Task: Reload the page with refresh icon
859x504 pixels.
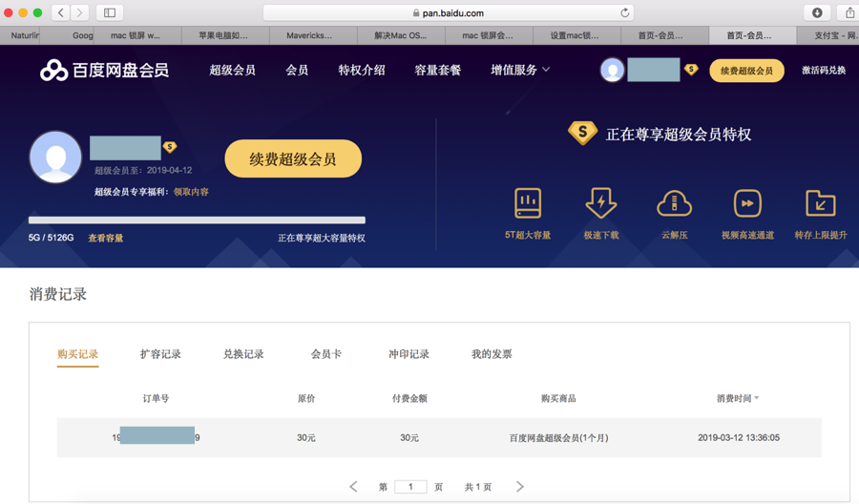Action: [624, 12]
